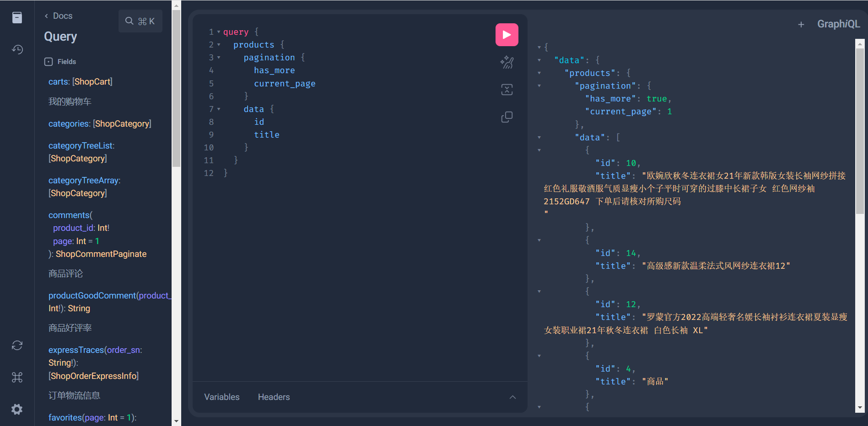Collapse the "products" object in response
868x426 pixels.
pyautogui.click(x=539, y=73)
